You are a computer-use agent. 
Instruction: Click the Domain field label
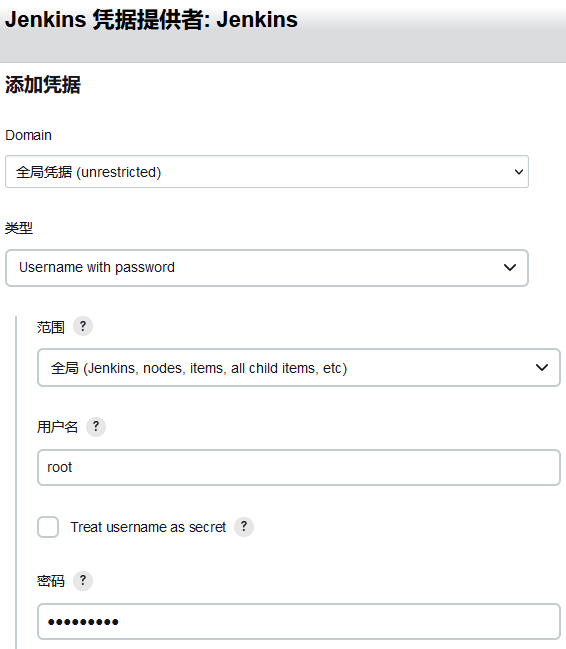28,135
